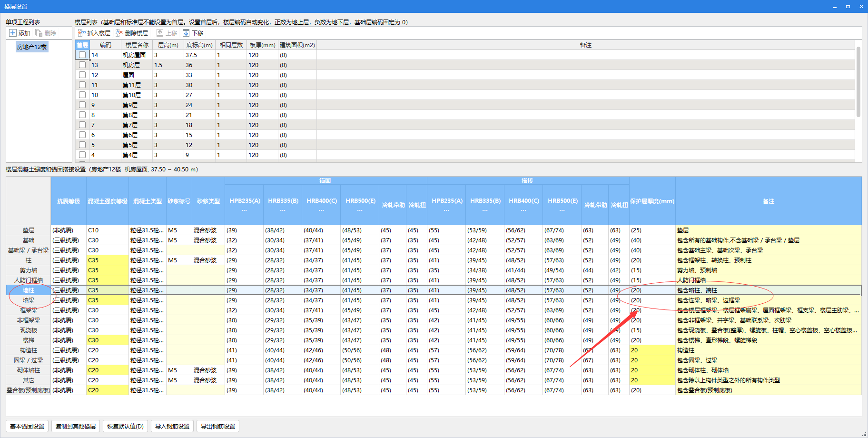Click the 混凝土强度等级 column header
The image size is (868, 438).
click(108, 201)
